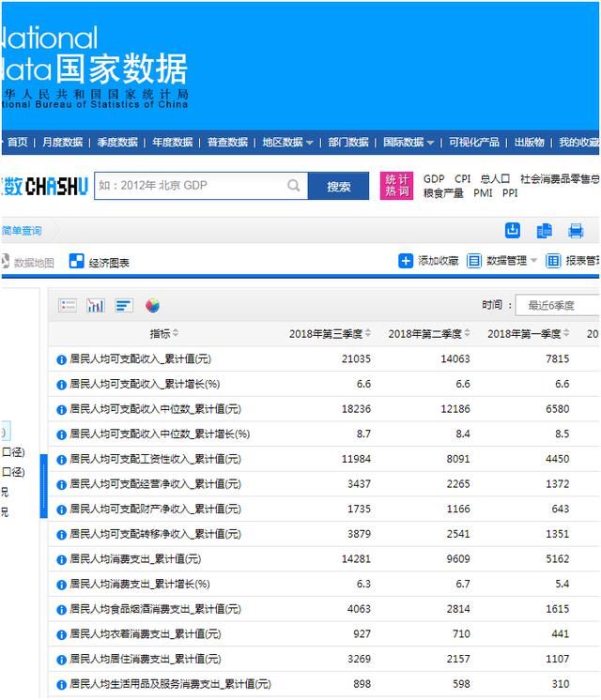Open 月度数据 in navigation bar
Screen dimensions: 601x700
pyautogui.click(x=63, y=143)
